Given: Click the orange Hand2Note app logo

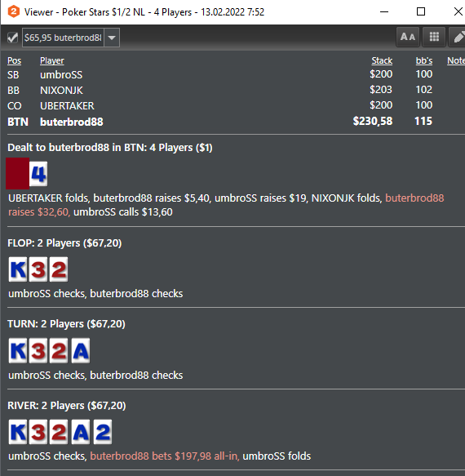Looking at the screenshot, I should pyautogui.click(x=14, y=12).
